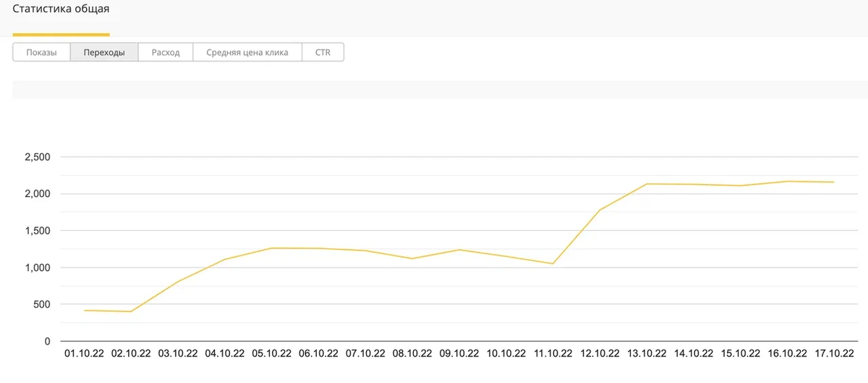This screenshot has height=383, width=868.
Task: Click the 05.10.22 date axis label
Action: (x=272, y=354)
